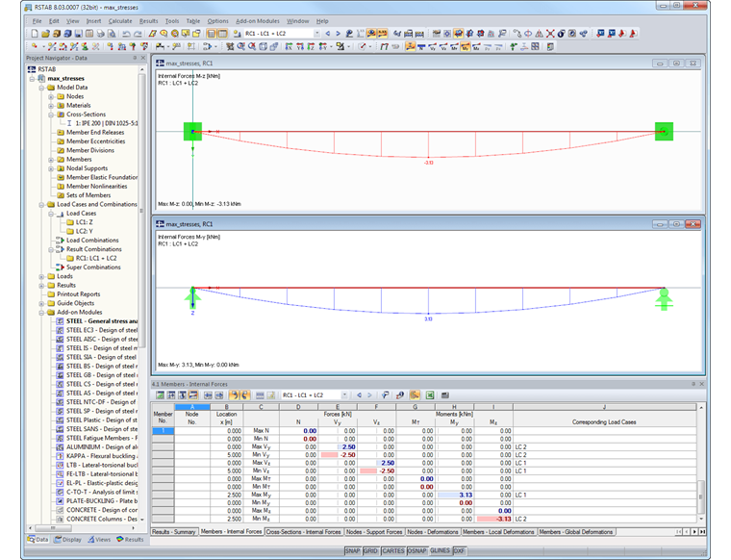Click the New file toolbar icon

(x=33, y=33)
